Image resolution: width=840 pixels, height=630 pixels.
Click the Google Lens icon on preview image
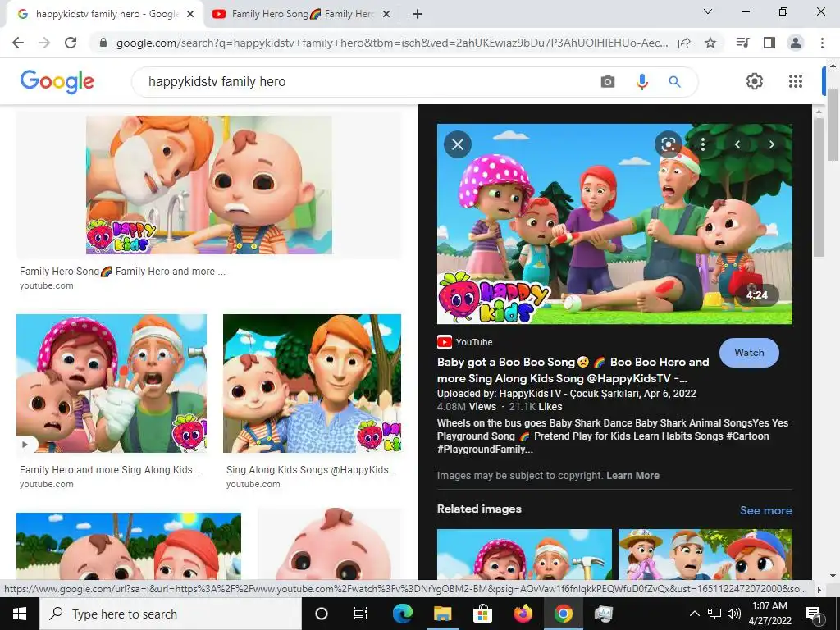[668, 144]
